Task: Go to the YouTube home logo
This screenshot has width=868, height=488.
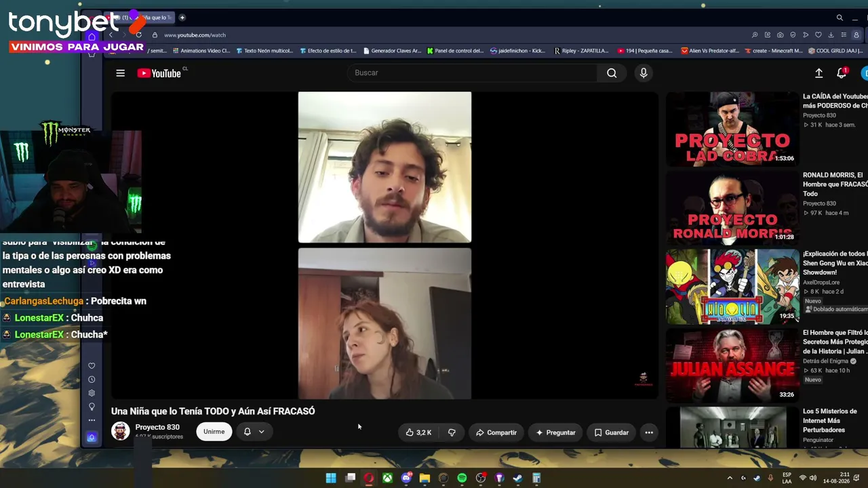Action: point(159,73)
